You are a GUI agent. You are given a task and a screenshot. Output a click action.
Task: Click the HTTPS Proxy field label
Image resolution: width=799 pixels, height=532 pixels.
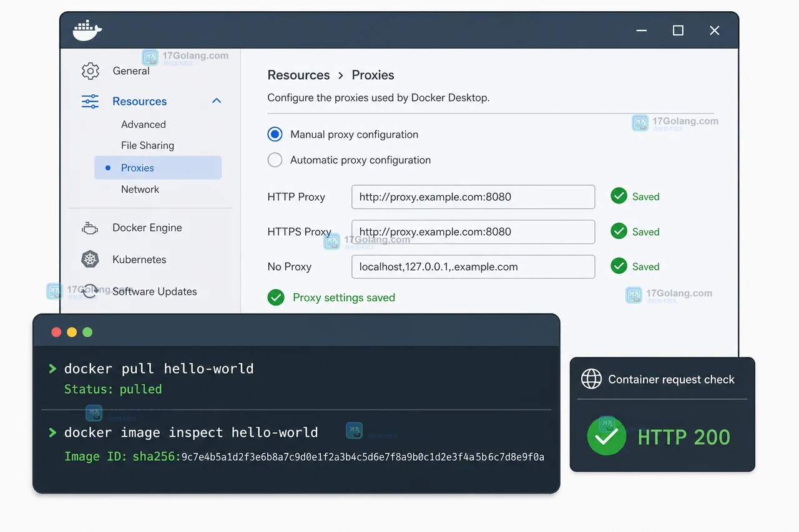(300, 231)
